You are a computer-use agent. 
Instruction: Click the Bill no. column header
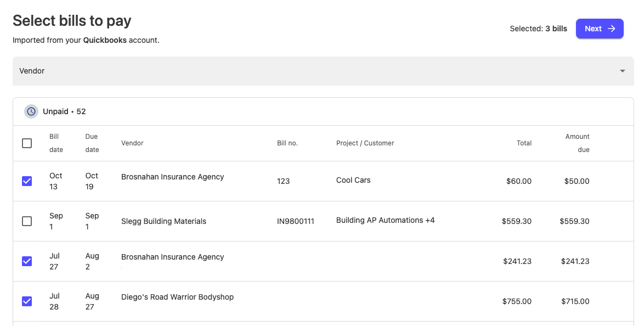[287, 143]
